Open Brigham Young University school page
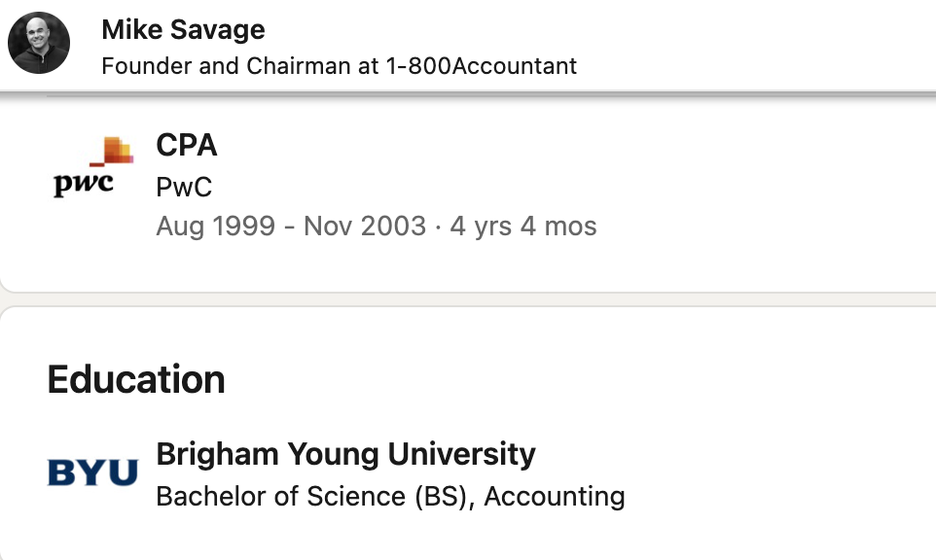This screenshot has height=560, width=936. 345,454
